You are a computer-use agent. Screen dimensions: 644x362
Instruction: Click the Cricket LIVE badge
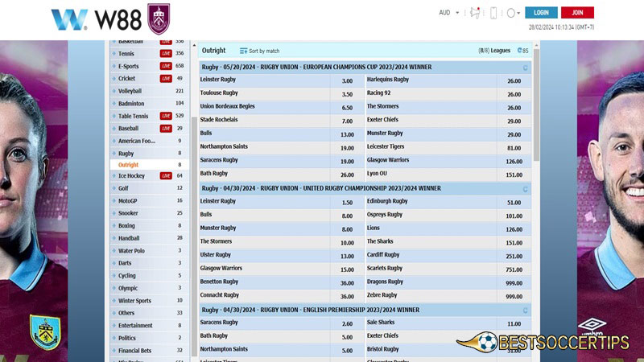point(166,78)
